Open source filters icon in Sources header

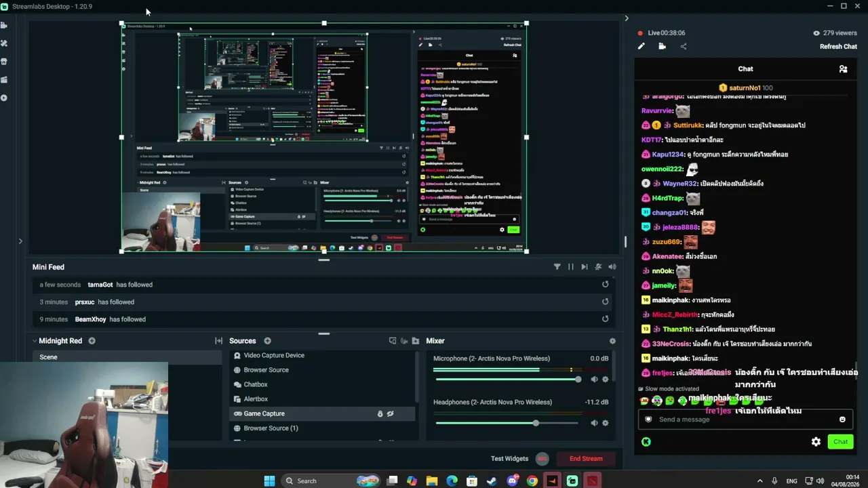coord(404,341)
